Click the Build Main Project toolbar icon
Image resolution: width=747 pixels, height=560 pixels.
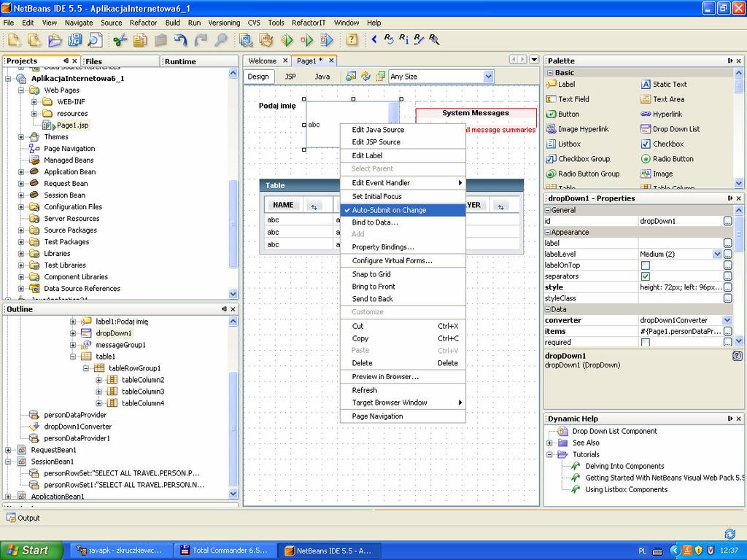(247, 40)
